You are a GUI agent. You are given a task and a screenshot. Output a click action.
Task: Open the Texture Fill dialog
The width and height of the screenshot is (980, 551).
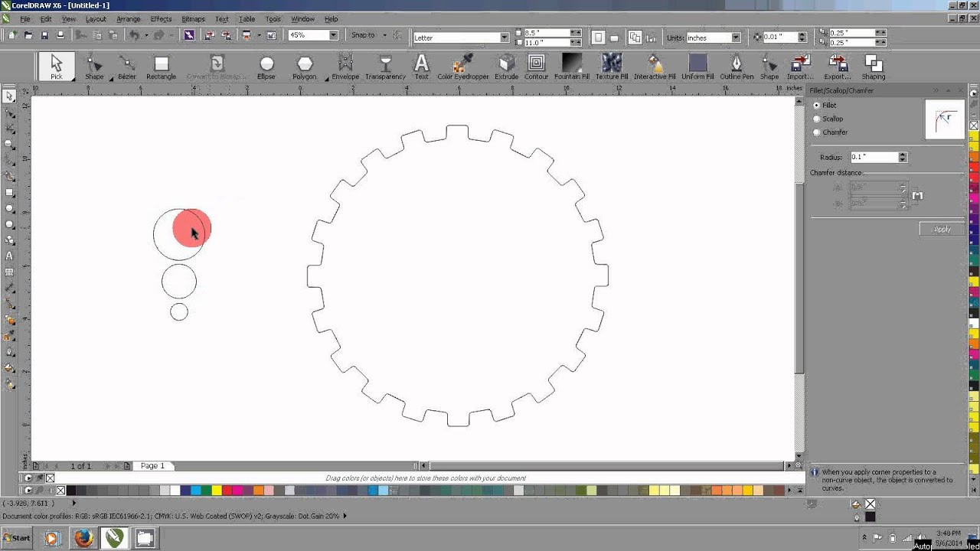[612, 67]
